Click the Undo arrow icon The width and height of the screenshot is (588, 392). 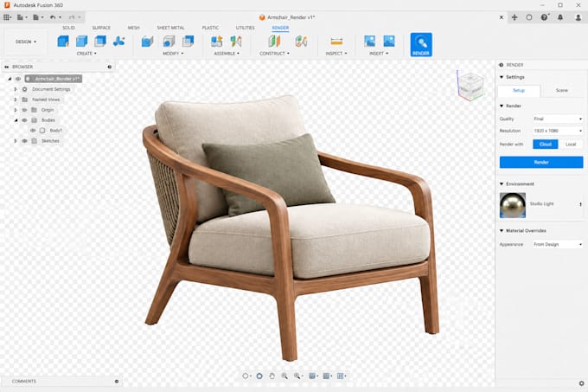click(x=53, y=17)
